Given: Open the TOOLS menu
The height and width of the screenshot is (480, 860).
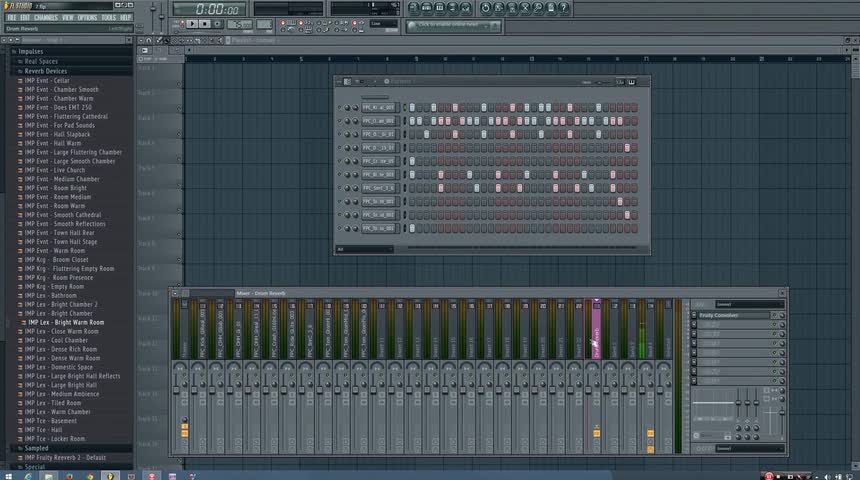Looking at the screenshot, I should click(109, 18).
